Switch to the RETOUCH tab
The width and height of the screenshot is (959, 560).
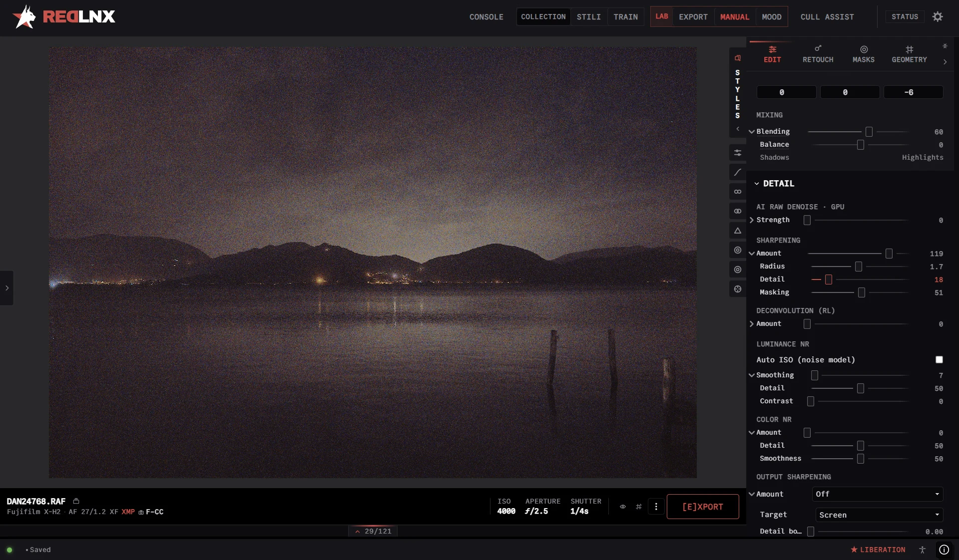[818, 54]
